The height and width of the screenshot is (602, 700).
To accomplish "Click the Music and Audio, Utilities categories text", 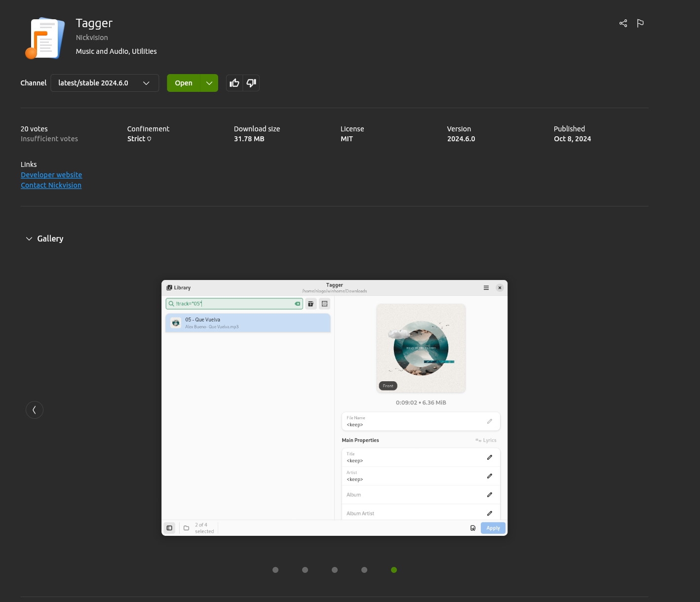I will click(x=116, y=51).
